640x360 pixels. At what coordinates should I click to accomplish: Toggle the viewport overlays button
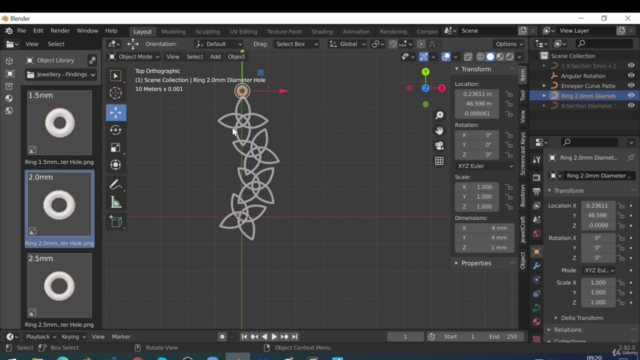point(446,57)
